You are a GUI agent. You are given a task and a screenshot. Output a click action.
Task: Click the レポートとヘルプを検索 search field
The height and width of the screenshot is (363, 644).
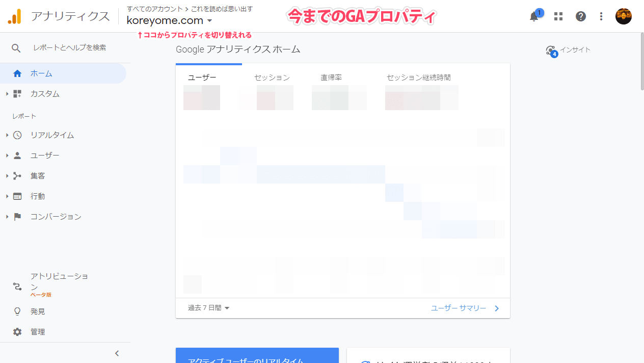[x=70, y=47]
